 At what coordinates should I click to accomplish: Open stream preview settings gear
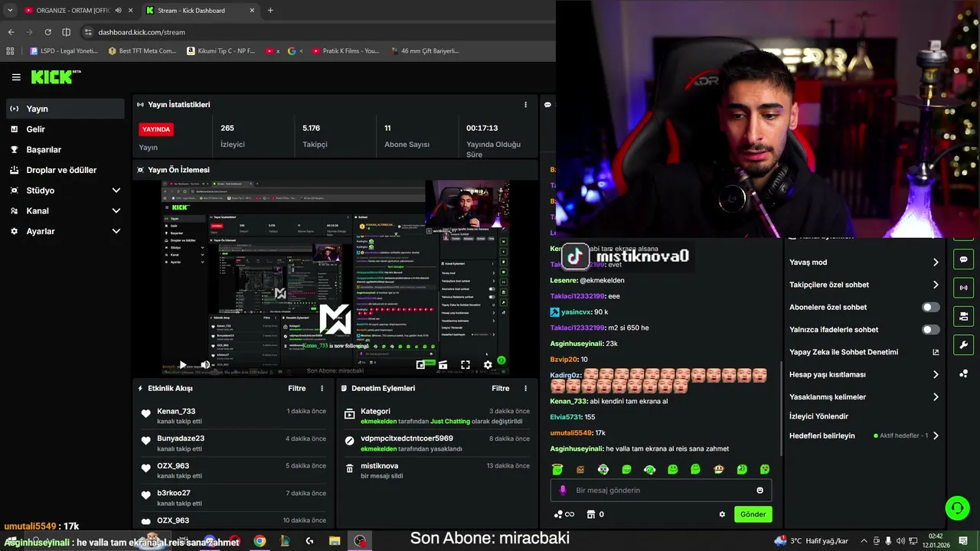(488, 365)
